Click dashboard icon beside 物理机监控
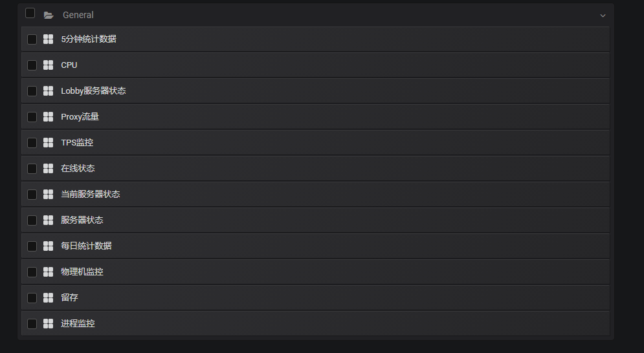644x353 pixels. 48,272
